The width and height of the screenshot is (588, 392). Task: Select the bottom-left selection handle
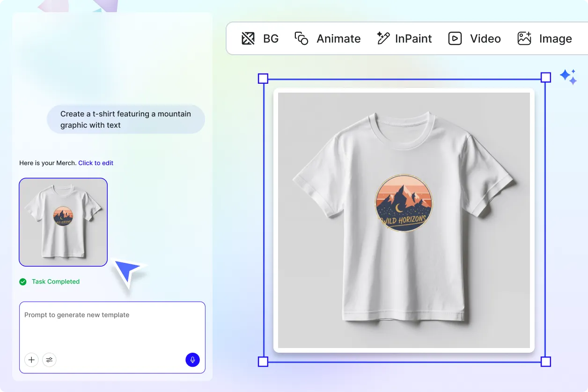click(263, 362)
